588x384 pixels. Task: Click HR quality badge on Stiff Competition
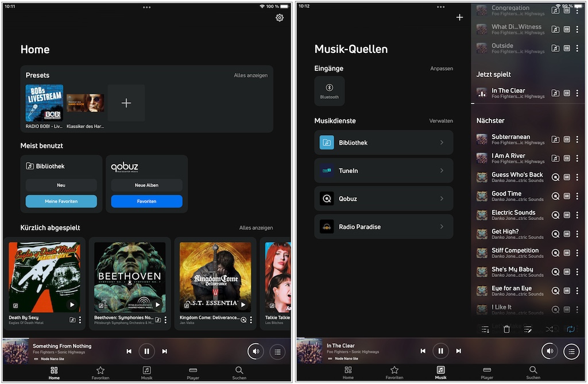click(567, 252)
